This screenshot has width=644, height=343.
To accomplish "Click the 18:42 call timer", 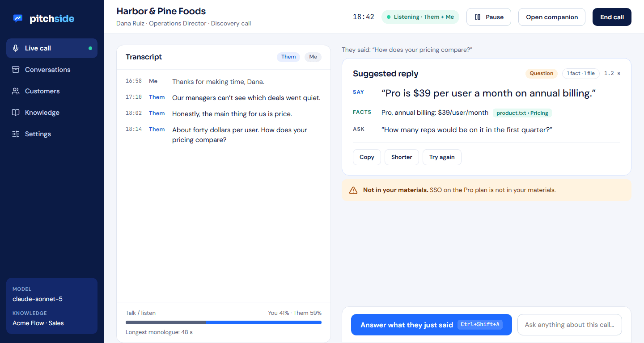I will tap(364, 17).
